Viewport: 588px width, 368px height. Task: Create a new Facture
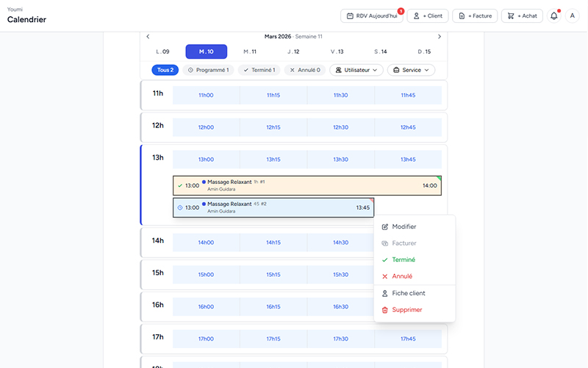[475, 15]
